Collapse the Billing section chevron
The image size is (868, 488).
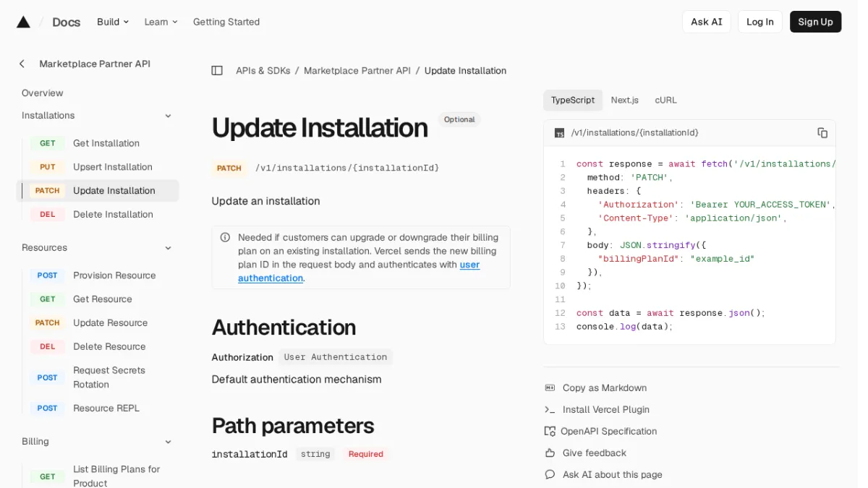(168, 442)
